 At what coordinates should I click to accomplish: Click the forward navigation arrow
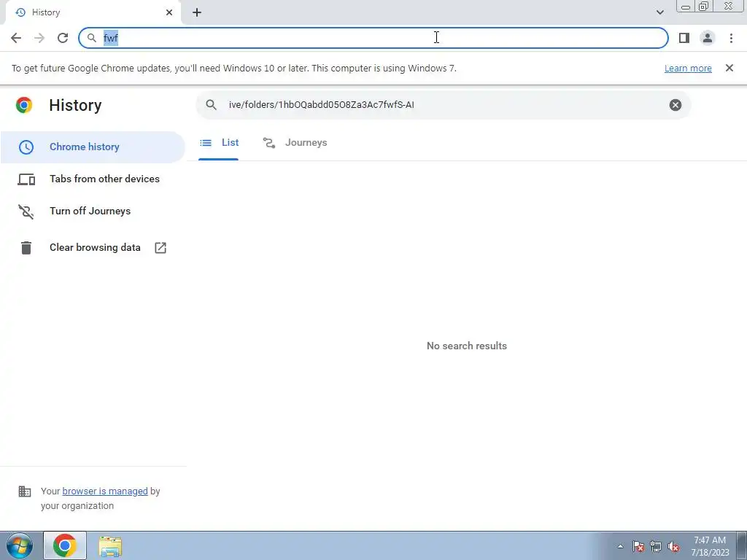click(x=39, y=38)
